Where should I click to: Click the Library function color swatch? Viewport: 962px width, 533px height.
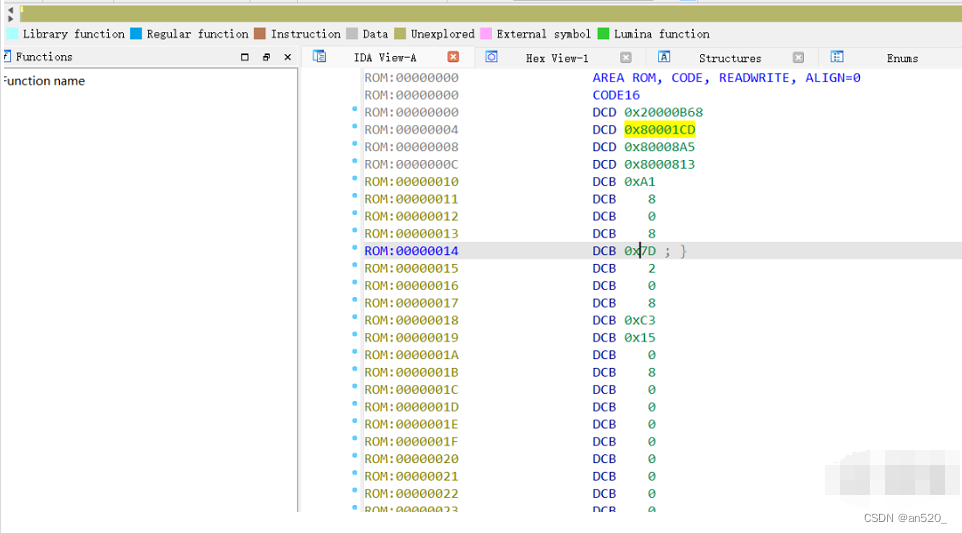pyautogui.click(x=12, y=34)
